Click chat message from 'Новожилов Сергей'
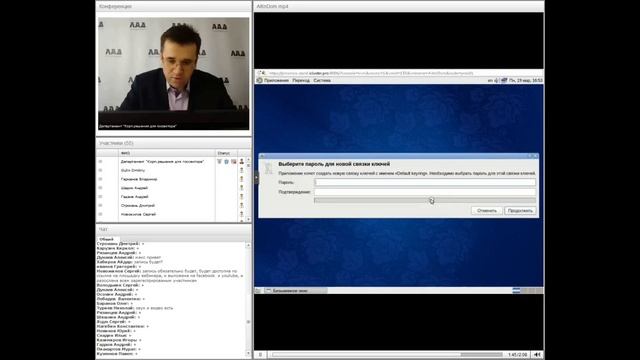This screenshot has width=640, height=360. [x=169, y=276]
